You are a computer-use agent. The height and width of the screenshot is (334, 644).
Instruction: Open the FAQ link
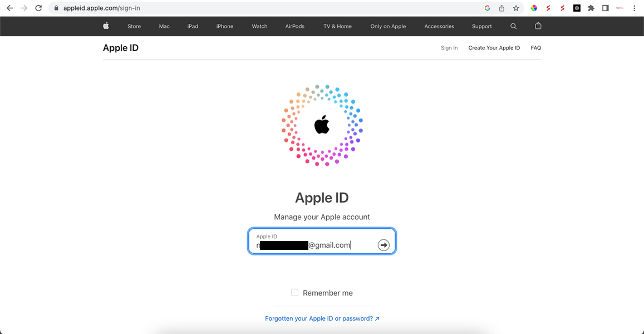(535, 48)
